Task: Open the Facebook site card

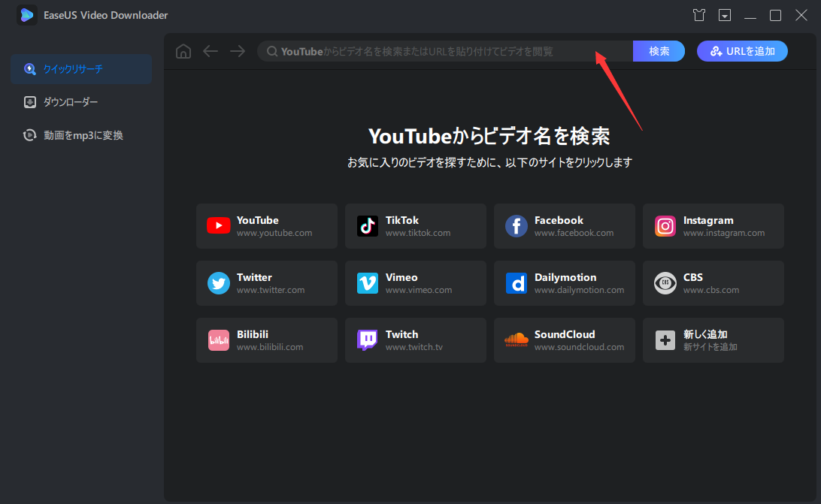Action: (x=565, y=225)
